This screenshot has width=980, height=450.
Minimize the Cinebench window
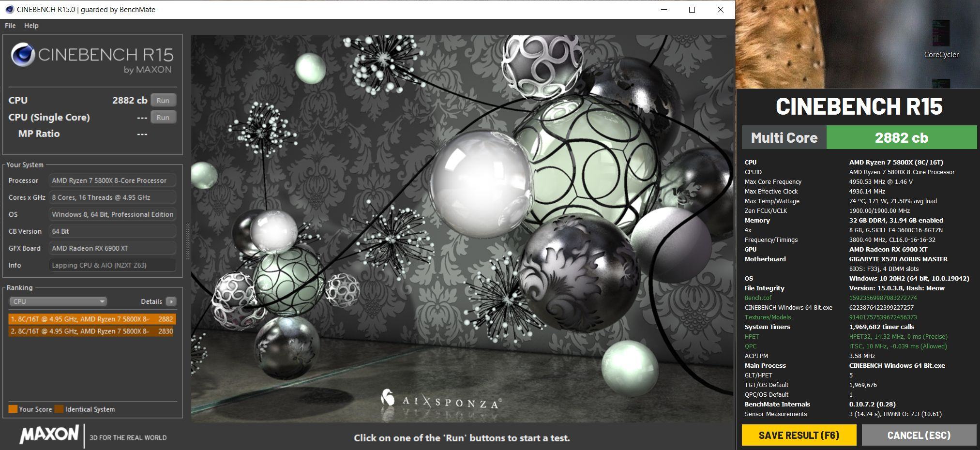[x=664, y=10]
